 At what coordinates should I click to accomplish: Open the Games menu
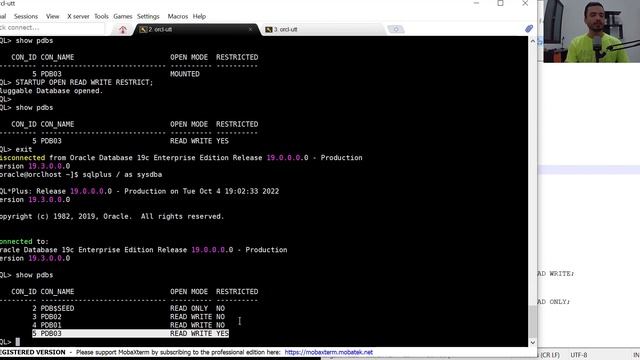pos(122,16)
